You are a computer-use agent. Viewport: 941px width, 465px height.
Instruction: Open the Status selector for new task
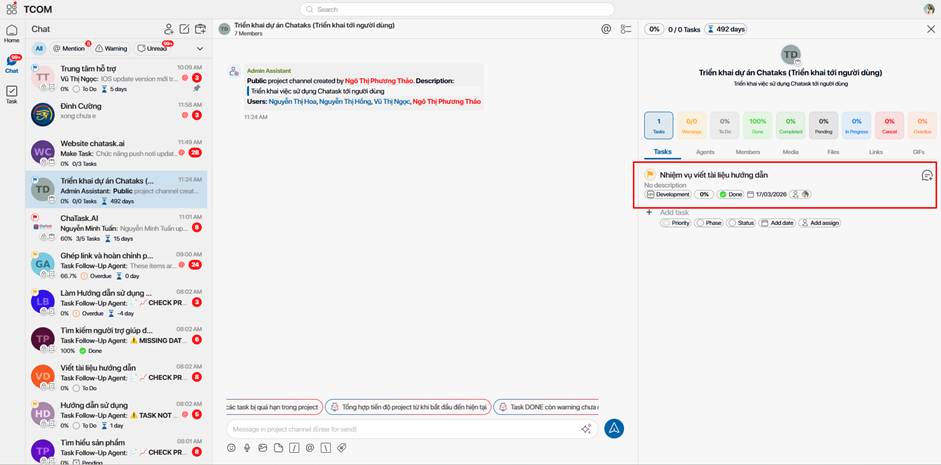click(741, 223)
